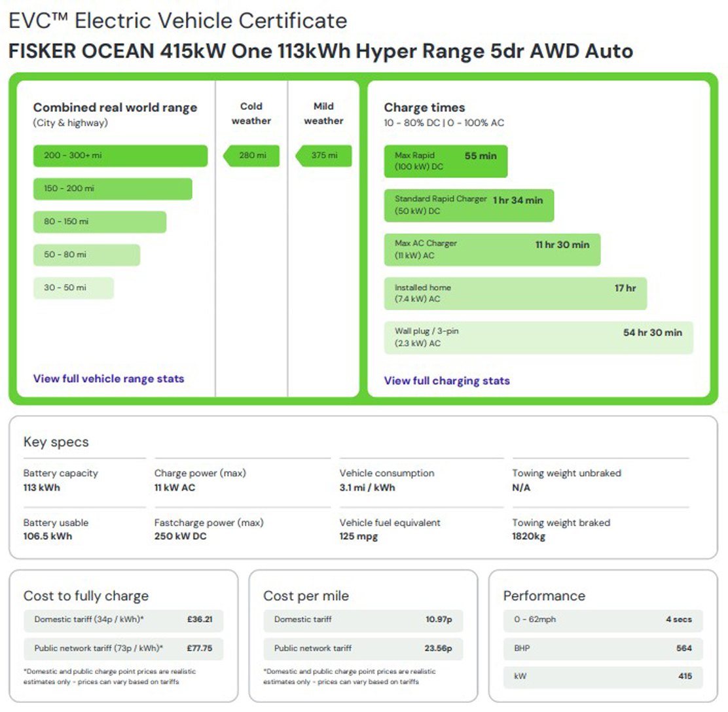Open View full charging stats link
This screenshot has width=728, height=712.
[446, 381]
